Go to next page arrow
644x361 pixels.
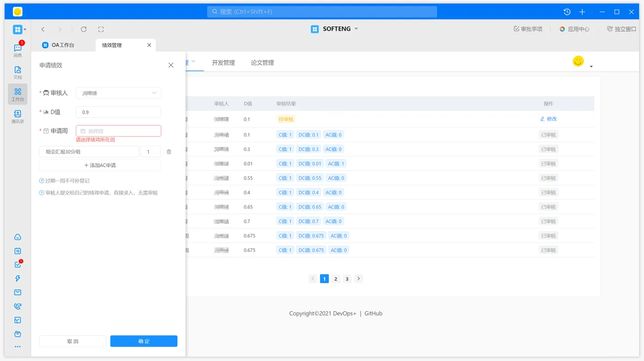point(359,279)
